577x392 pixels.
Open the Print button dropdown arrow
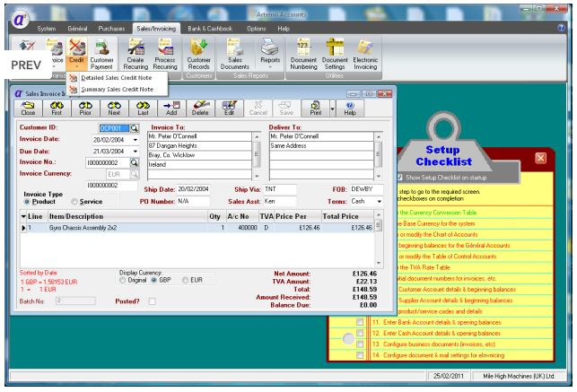tap(332, 109)
